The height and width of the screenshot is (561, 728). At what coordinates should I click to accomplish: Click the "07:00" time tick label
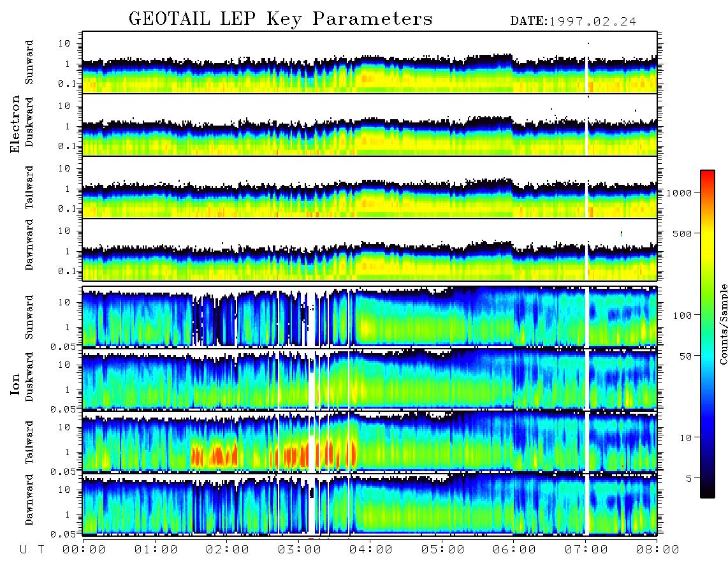coord(586,550)
